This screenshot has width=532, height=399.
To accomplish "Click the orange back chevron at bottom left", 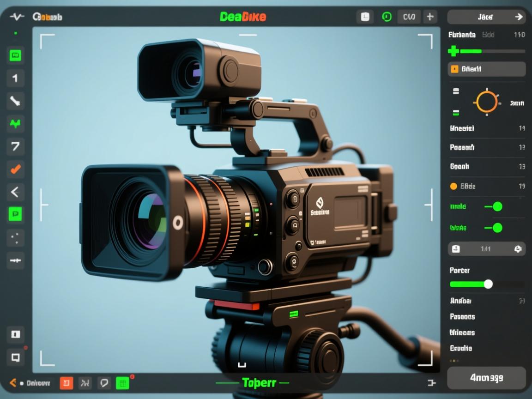I will (x=13, y=382).
